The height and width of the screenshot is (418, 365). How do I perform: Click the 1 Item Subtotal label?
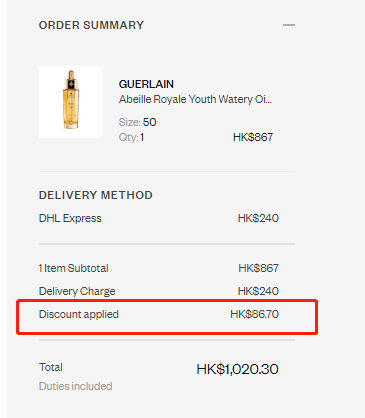[x=73, y=268]
